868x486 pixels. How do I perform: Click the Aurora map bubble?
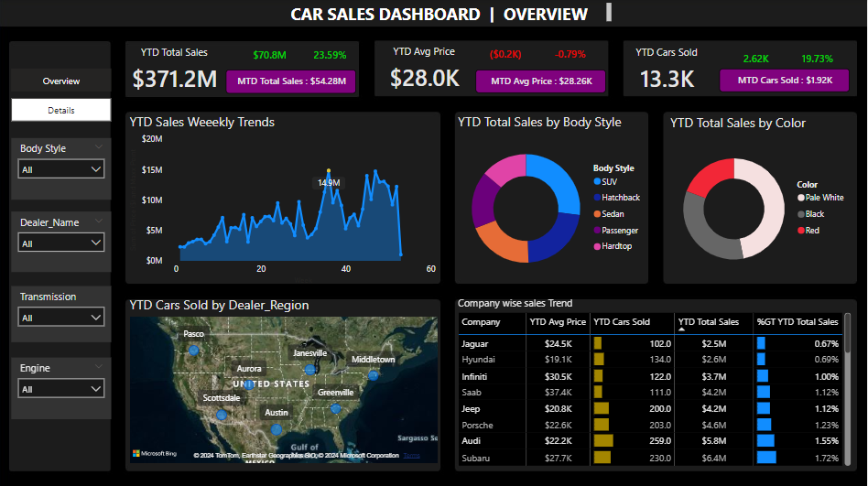click(249, 384)
